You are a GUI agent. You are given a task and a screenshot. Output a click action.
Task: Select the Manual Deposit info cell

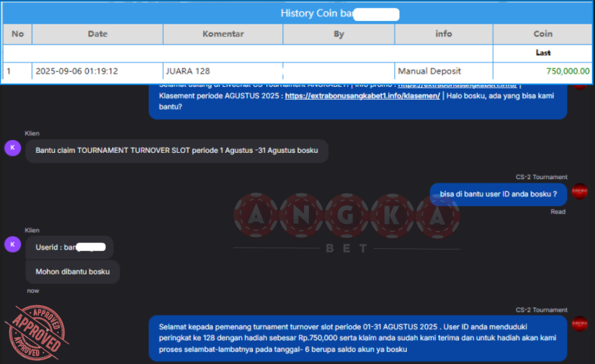[443, 71]
